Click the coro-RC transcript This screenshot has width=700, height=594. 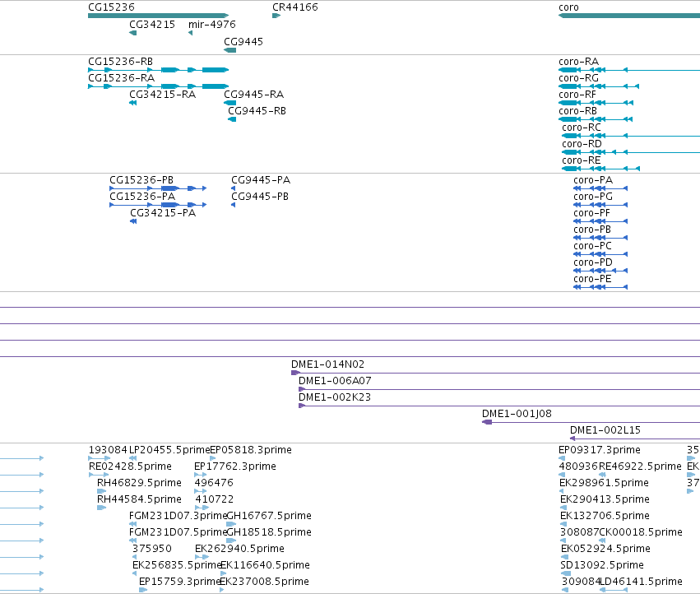631,136
